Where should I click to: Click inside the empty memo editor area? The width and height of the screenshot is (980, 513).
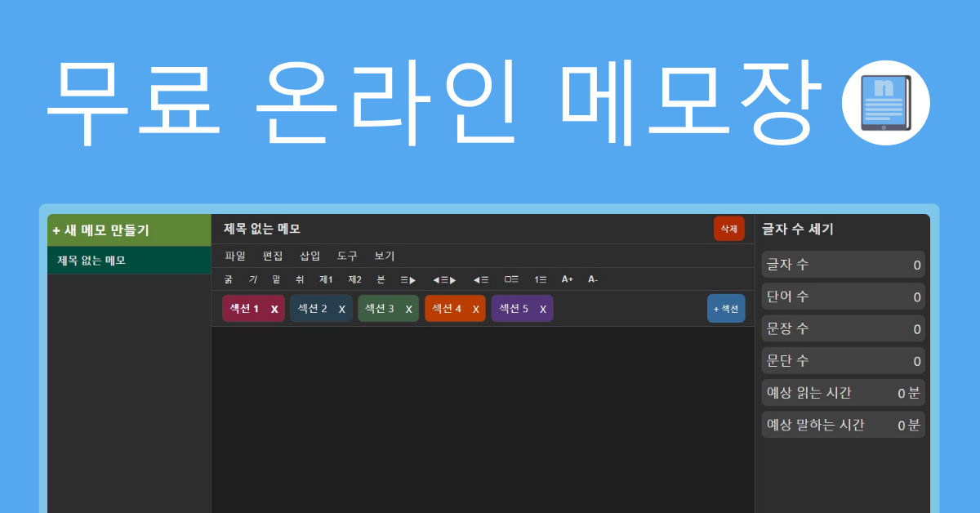[x=483, y=420]
